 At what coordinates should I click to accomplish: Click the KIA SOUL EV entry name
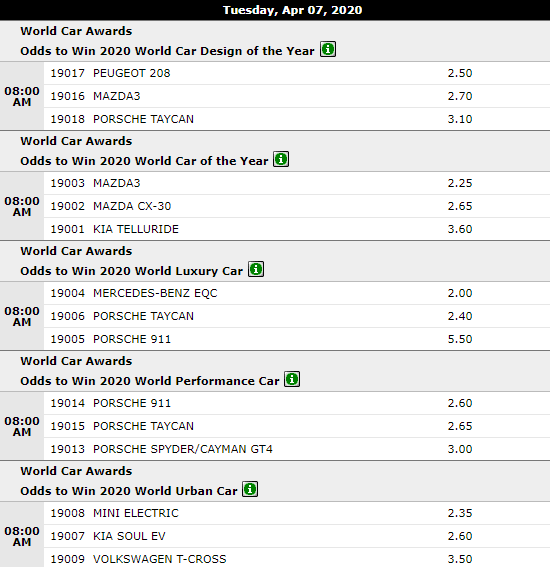pyautogui.click(x=129, y=536)
